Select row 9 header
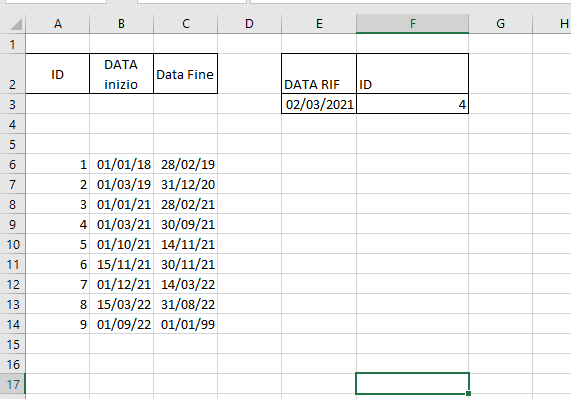Screen dimensions: 571x399 tap(12, 224)
